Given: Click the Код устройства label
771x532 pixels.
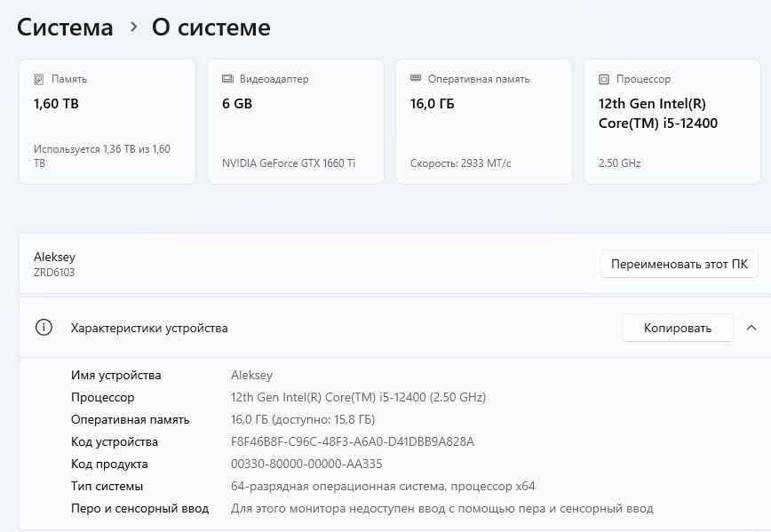Looking at the screenshot, I should click(x=114, y=441).
